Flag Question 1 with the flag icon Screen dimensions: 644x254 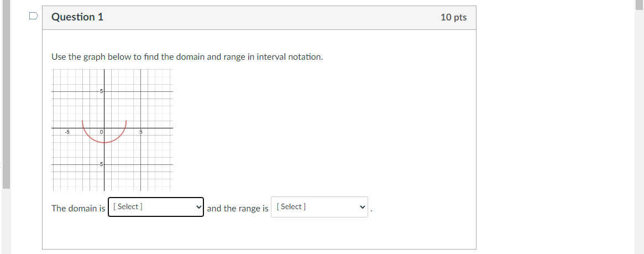(34, 17)
